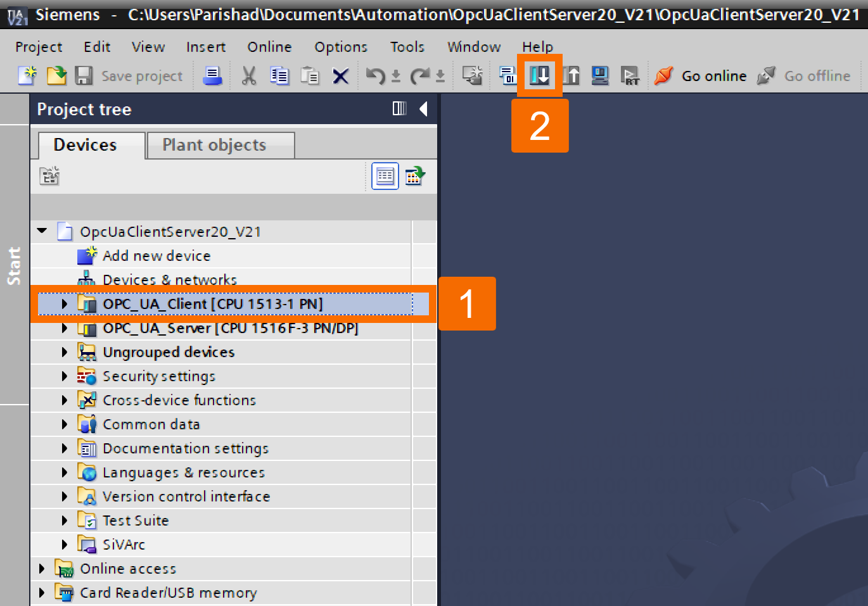Image resolution: width=868 pixels, height=606 pixels.
Task: Expand the OPC_UA_Server CPU 1516F-3 node
Action: (x=64, y=328)
